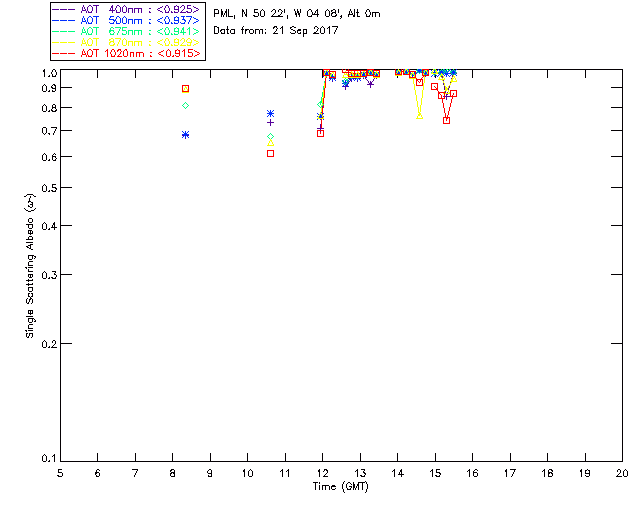
Task: Click x-axis tick label '11'
Action: [285, 473]
